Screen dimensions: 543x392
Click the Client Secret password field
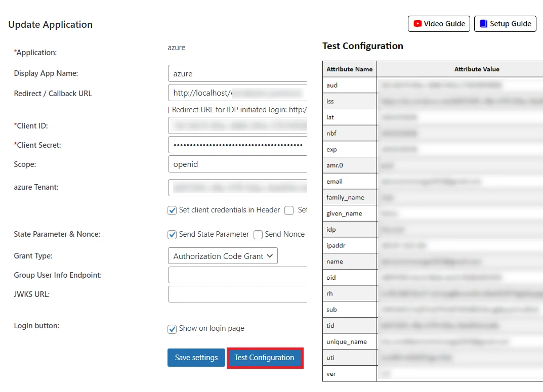(237, 145)
